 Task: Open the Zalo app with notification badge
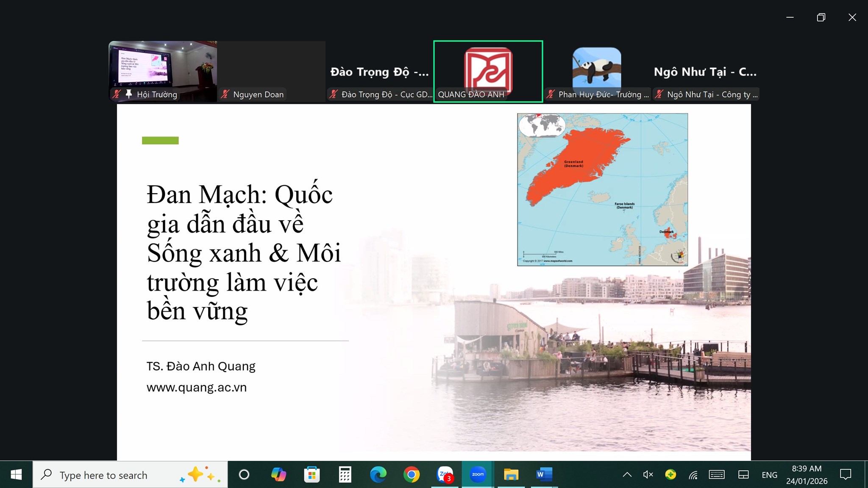coord(445,474)
